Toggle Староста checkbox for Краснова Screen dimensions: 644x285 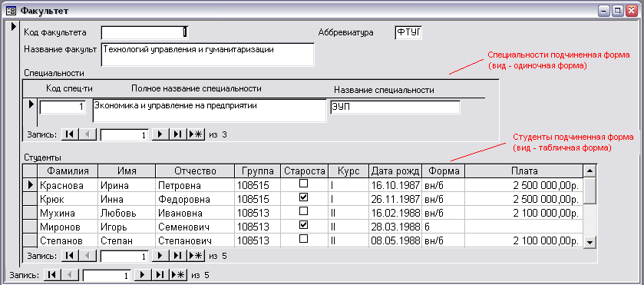[303, 184]
